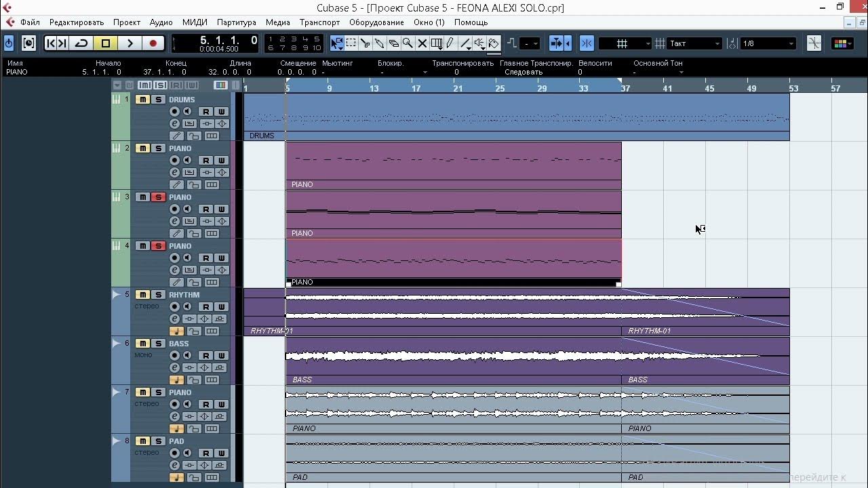Mute the RHYTHM track

click(x=142, y=295)
